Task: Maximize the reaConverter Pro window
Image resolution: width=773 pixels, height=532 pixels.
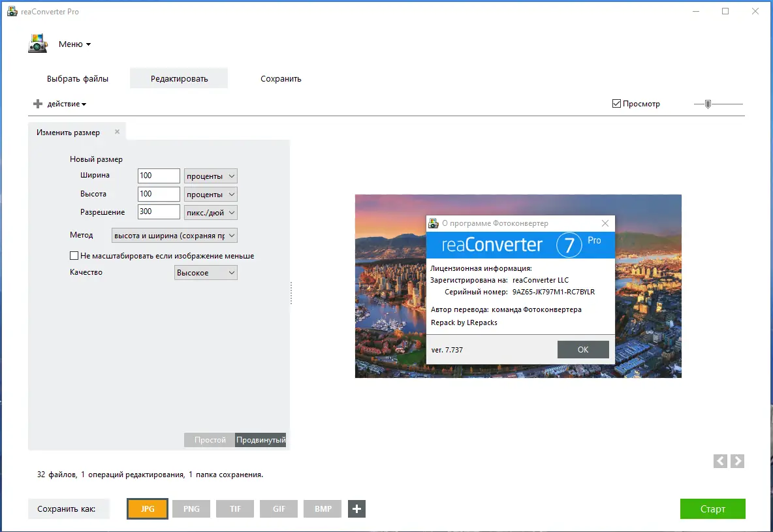Action: (x=725, y=11)
